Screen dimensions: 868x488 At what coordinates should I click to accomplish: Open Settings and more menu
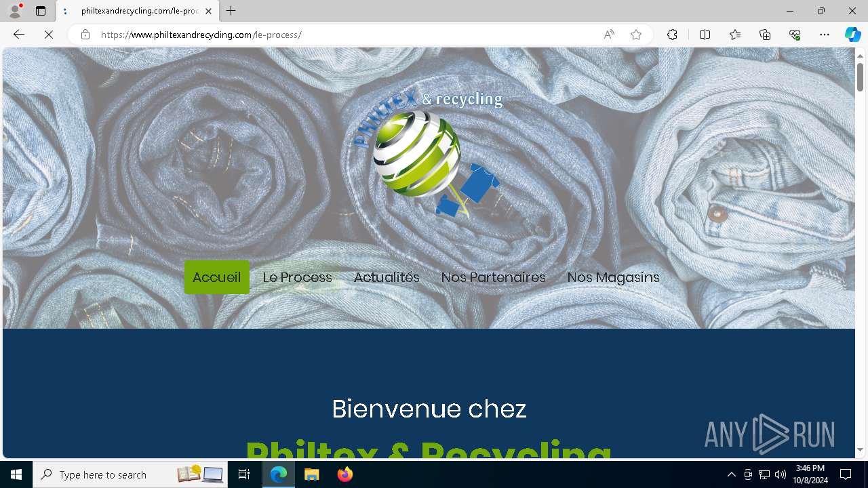pyautogui.click(x=825, y=35)
